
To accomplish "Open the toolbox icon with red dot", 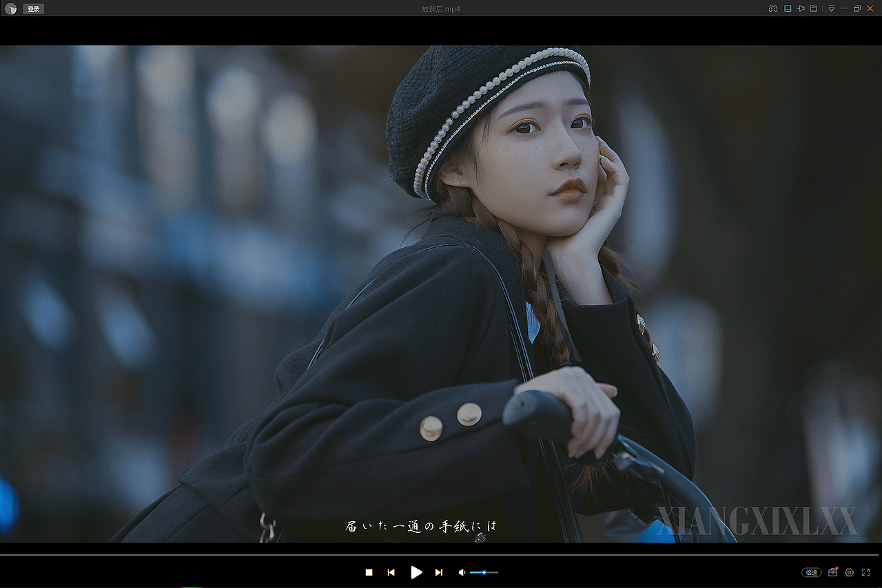I will pos(833,572).
